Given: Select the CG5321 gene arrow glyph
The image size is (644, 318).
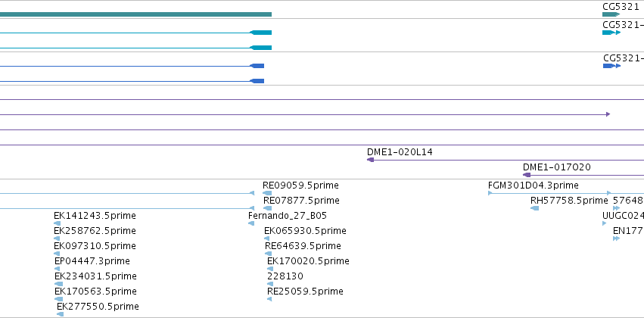Looking at the screenshot, I should pos(611,14).
